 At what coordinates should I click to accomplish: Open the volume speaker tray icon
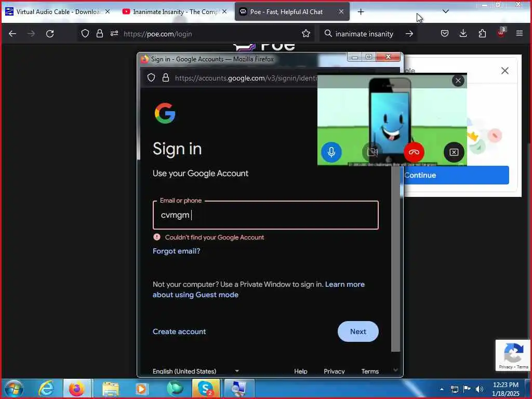point(479,389)
